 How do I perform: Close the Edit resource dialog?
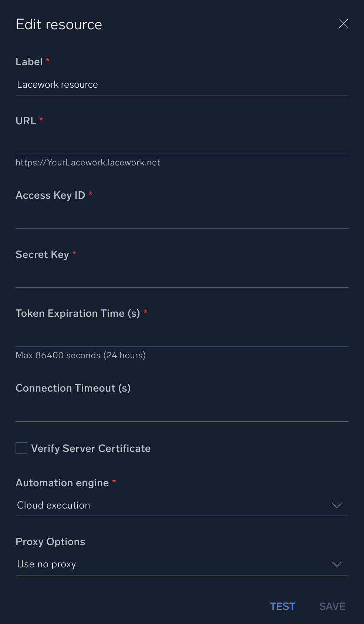(344, 24)
